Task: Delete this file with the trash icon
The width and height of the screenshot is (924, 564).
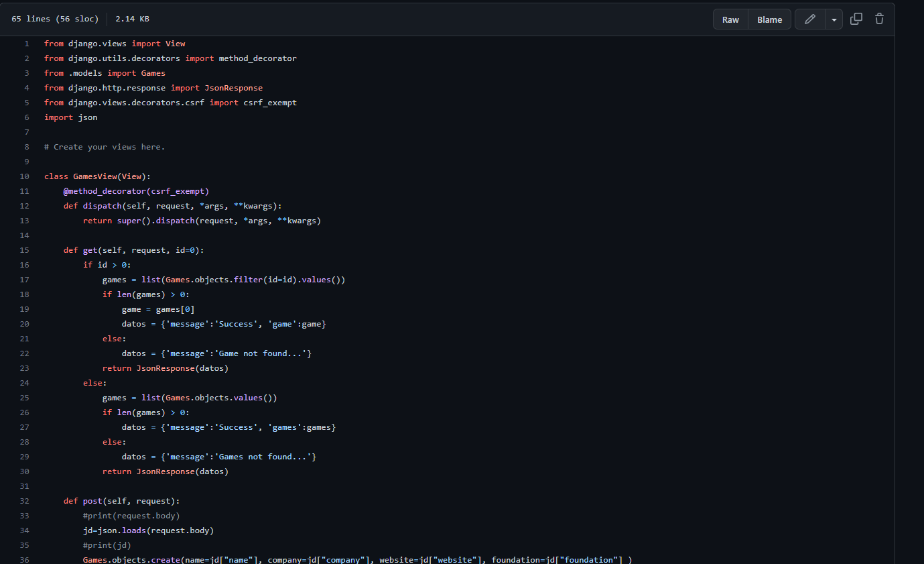Action: 879,19
